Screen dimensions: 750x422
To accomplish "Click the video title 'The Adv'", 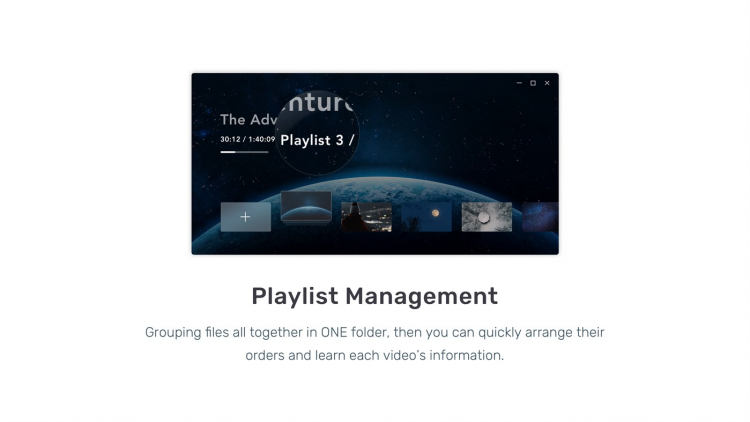I will [246, 119].
